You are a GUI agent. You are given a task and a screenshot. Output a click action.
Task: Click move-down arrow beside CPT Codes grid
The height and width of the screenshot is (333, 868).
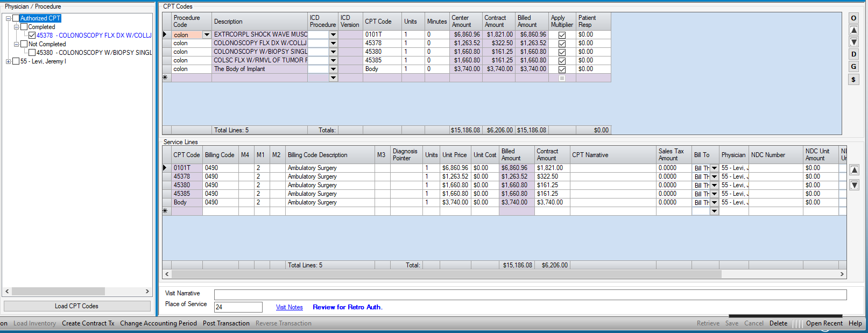853,42
